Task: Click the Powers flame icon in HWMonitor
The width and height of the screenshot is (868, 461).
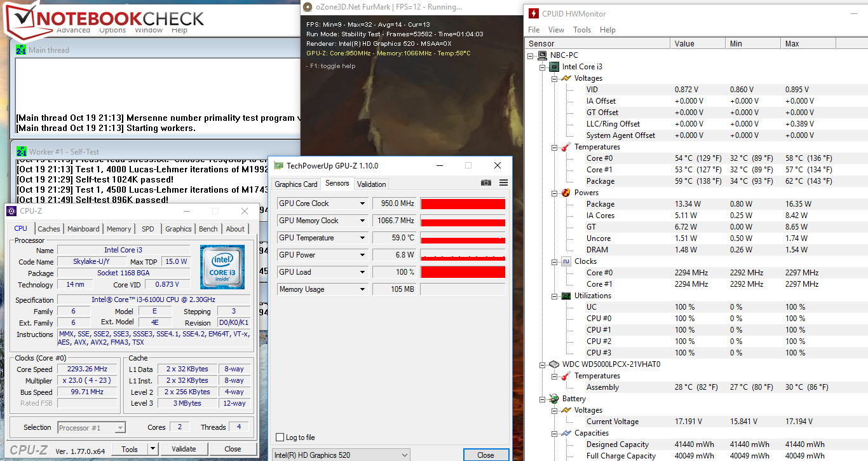Action: (x=566, y=193)
